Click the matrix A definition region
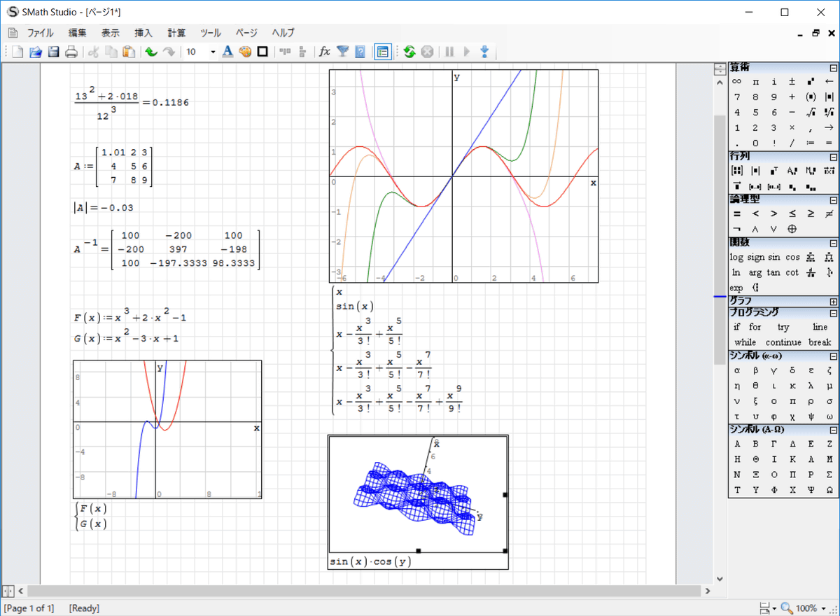This screenshot has width=840, height=616. coord(113,167)
